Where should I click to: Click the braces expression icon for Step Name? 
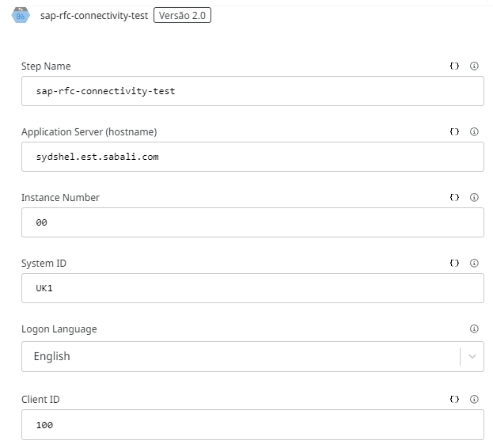click(x=454, y=66)
